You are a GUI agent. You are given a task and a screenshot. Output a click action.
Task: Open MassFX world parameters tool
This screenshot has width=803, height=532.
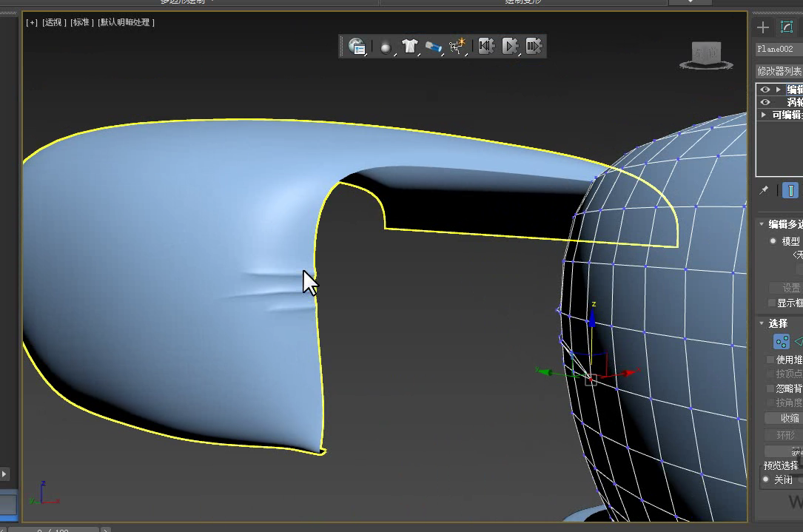point(357,47)
